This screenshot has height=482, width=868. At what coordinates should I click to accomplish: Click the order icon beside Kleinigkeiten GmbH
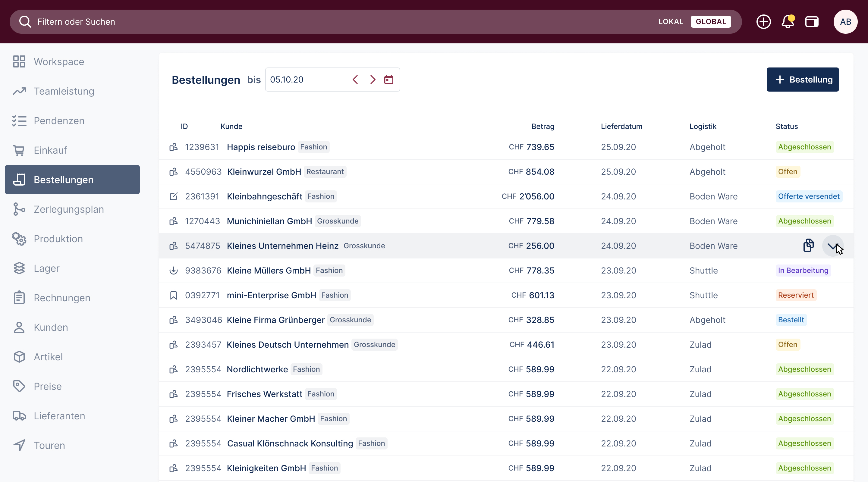click(174, 468)
